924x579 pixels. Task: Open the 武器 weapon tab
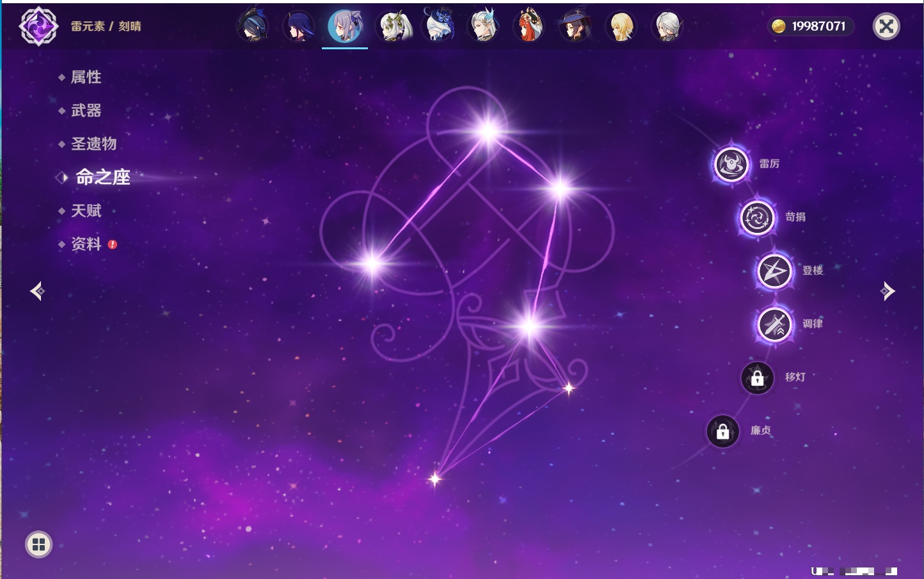pyautogui.click(x=86, y=111)
